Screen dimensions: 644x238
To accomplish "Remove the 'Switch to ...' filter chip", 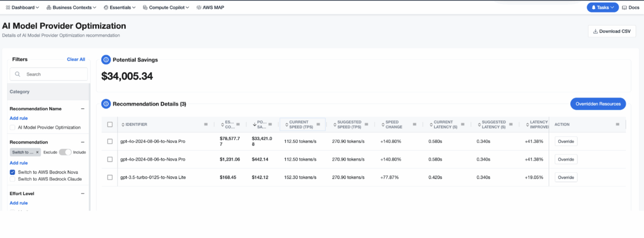I will pos(37,152).
